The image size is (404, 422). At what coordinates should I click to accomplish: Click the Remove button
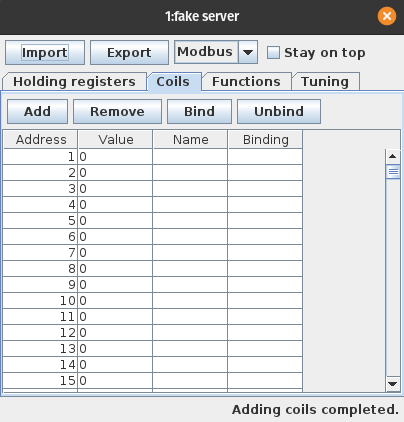point(117,111)
